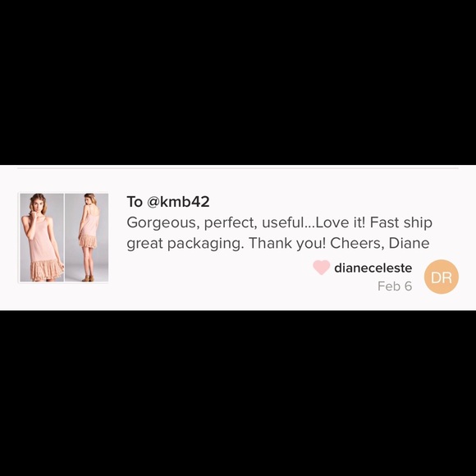Click the black area below the comment card
Screen dimensions: 476x476
click(x=238, y=393)
